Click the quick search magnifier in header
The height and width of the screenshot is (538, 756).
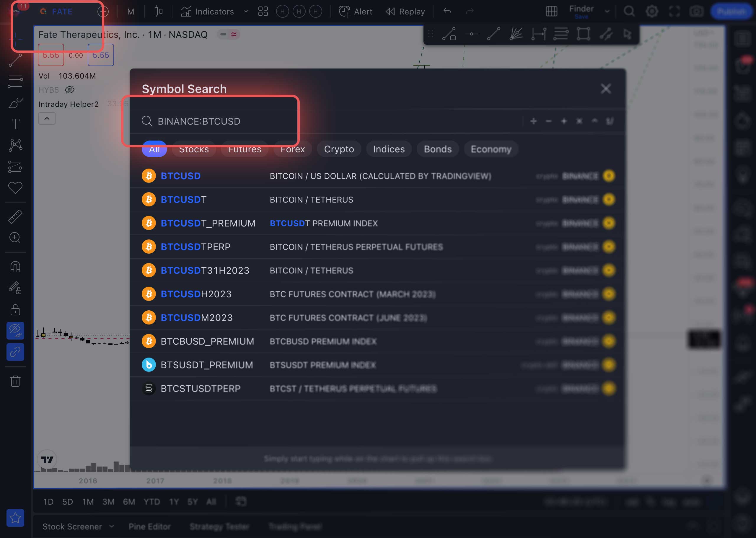(629, 12)
